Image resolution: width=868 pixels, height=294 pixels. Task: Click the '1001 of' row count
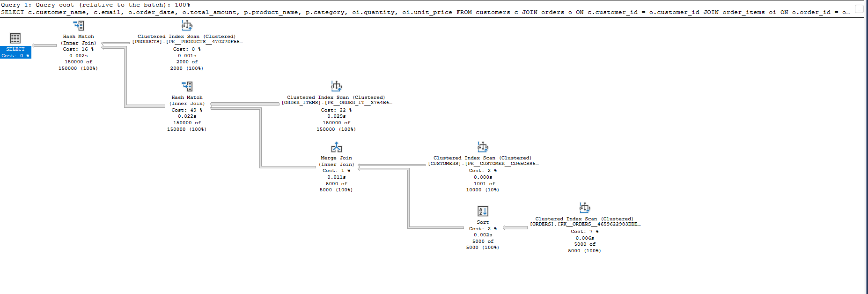pos(484,184)
